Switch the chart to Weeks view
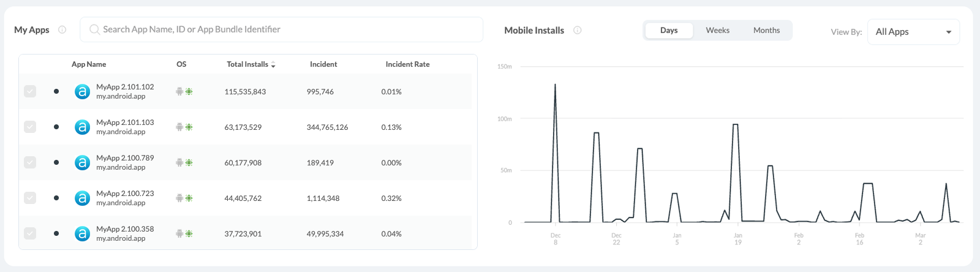Viewport: 980px width, 272px height. pyautogui.click(x=717, y=31)
